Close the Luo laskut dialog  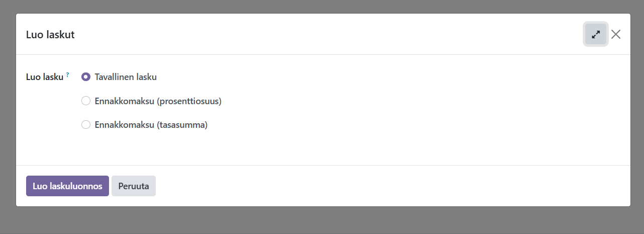click(616, 34)
